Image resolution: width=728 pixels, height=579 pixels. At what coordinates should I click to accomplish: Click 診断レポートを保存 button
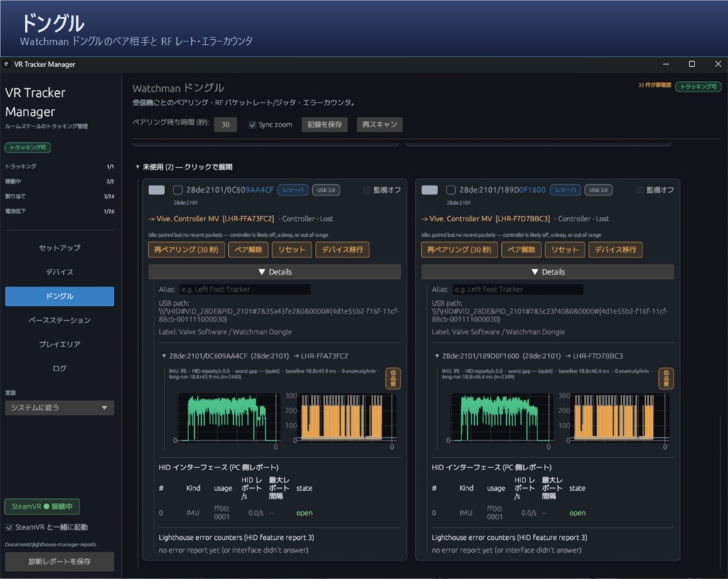tap(60, 561)
